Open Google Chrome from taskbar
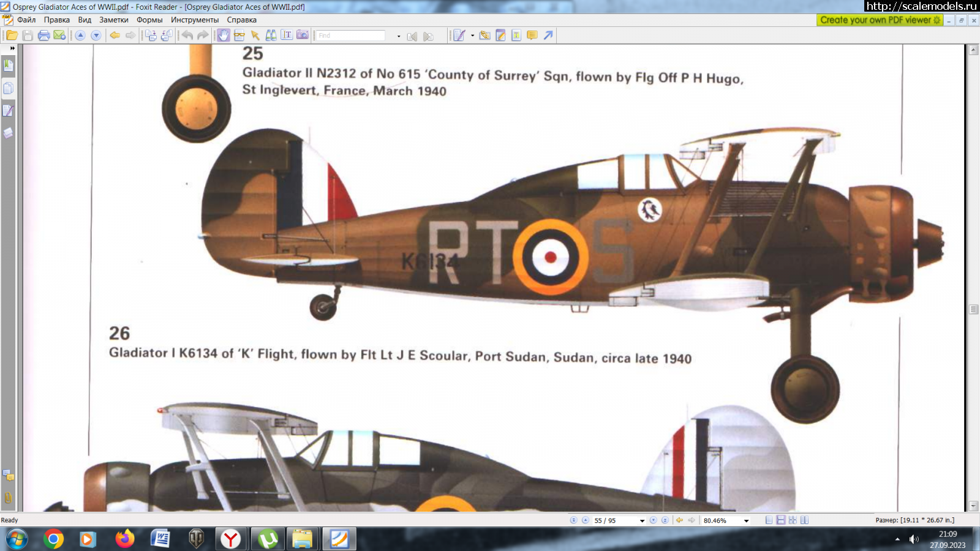This screenshot has height=551, width=980. tap(53, 539)
